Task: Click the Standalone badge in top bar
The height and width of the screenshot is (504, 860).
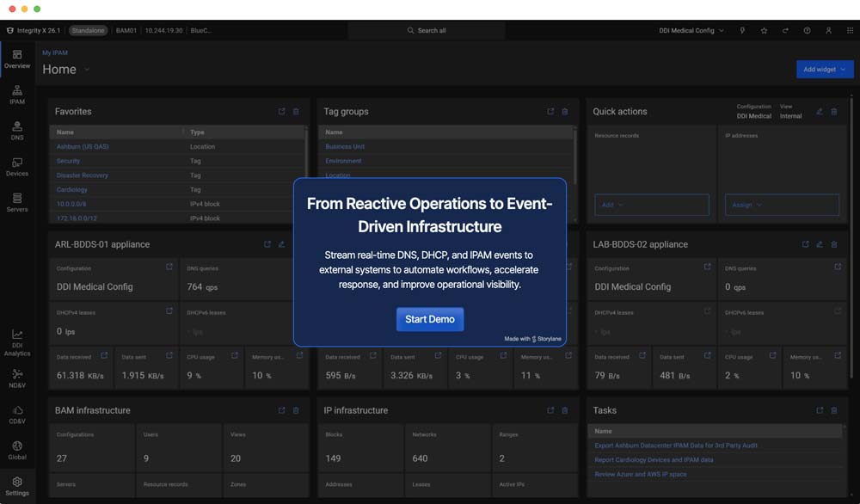Action: pyautogui.click(x=88, y=31)
